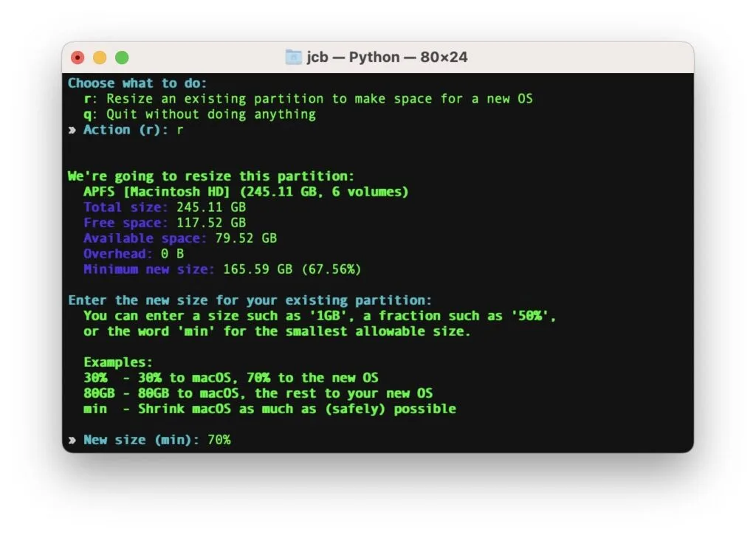Click the » arrow before the New size prompt

[x=72, y=439]
